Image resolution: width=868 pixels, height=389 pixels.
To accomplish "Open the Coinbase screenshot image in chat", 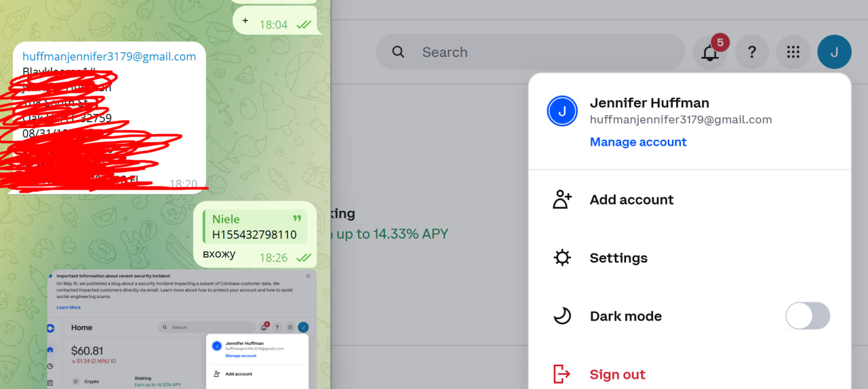I will (x=182, y=329).
